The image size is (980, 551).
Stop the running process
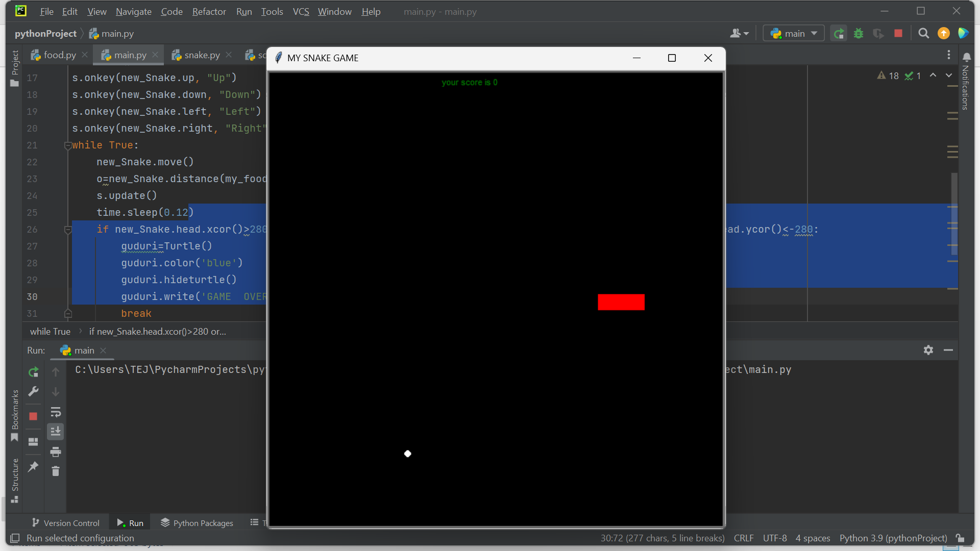pyautogui.click(x=898, y=33)
